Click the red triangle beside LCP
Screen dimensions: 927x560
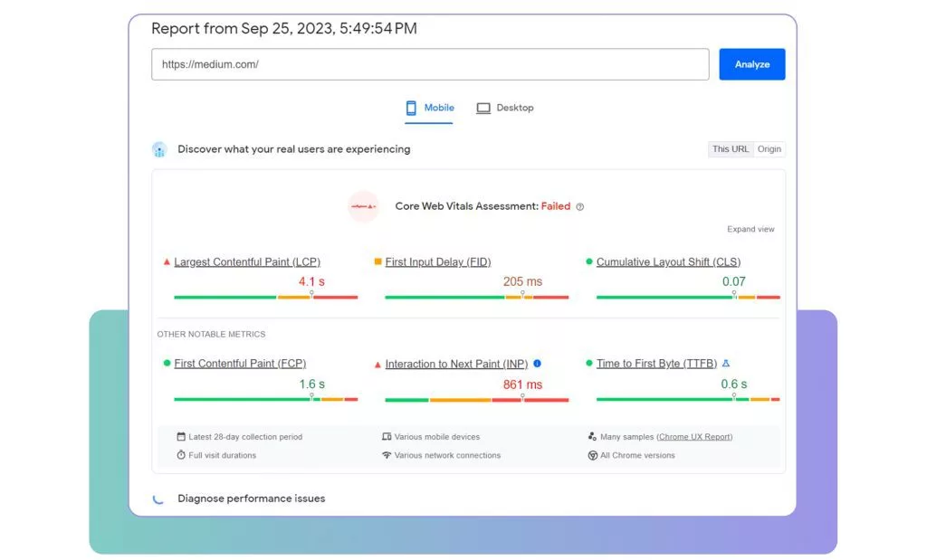point(167,261)
